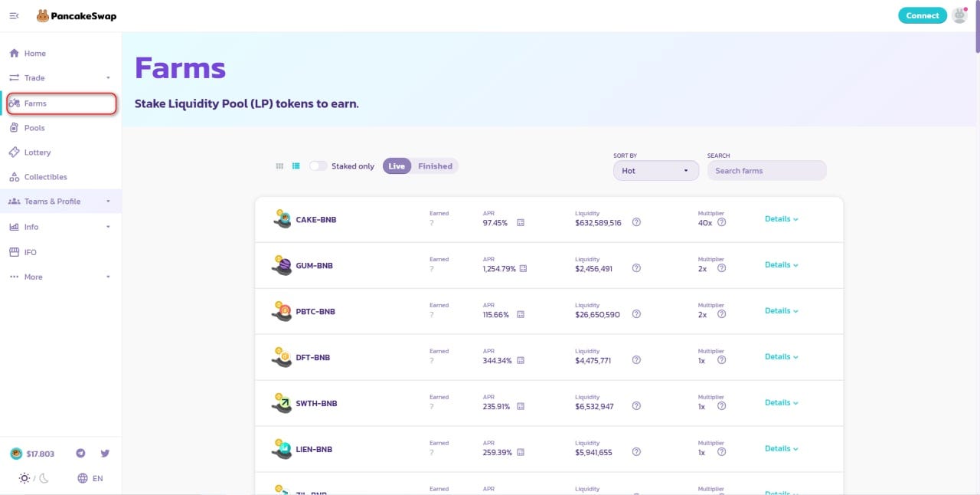The width and height of the screenshot is (980, 495).
Task: Show multiplier help for CAKE-BNB
Action: tap(721, 222)
